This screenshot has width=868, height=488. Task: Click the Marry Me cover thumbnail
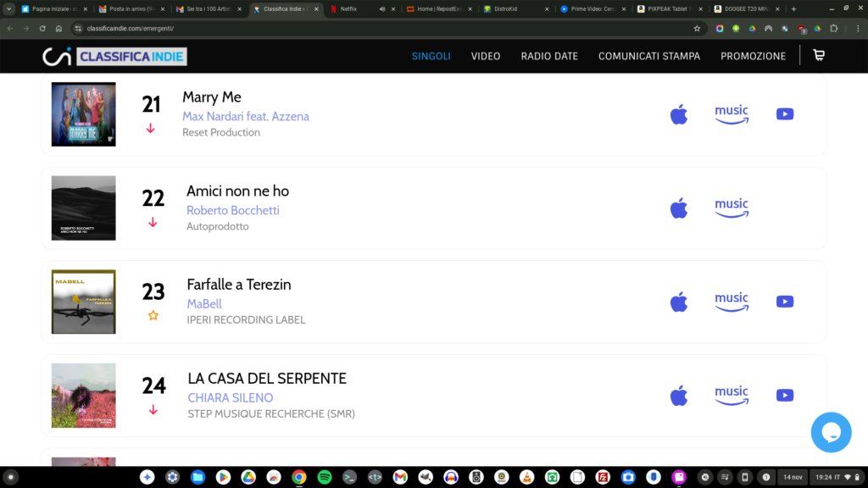tap(84, 114)
